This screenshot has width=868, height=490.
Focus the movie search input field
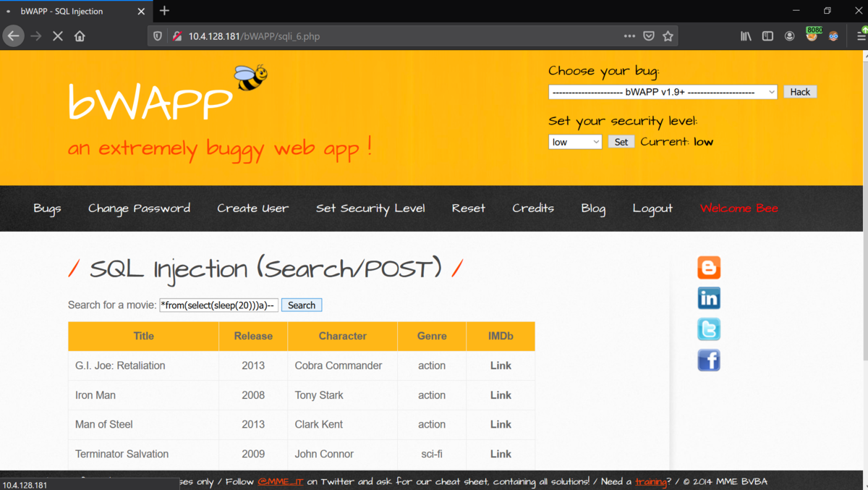(x=218, y=305)
